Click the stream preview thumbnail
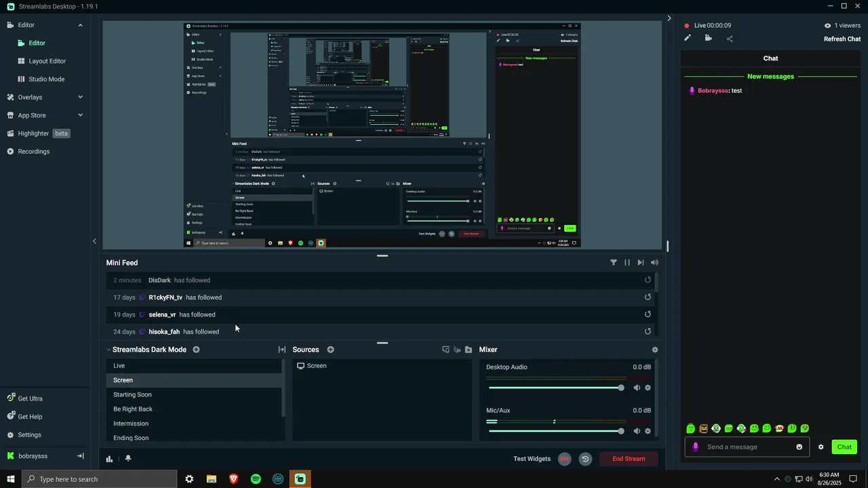The image size is (868, 488). coord(382,136)
